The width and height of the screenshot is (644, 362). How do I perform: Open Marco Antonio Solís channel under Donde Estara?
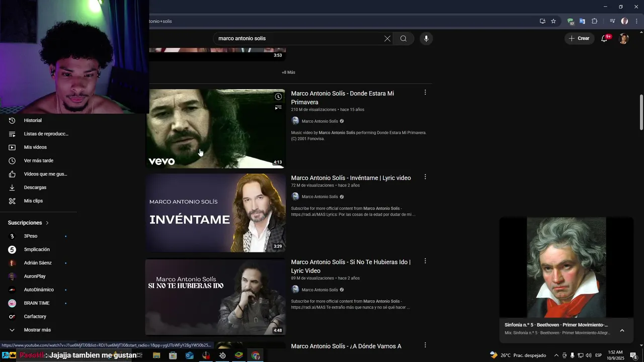point(320,121)
